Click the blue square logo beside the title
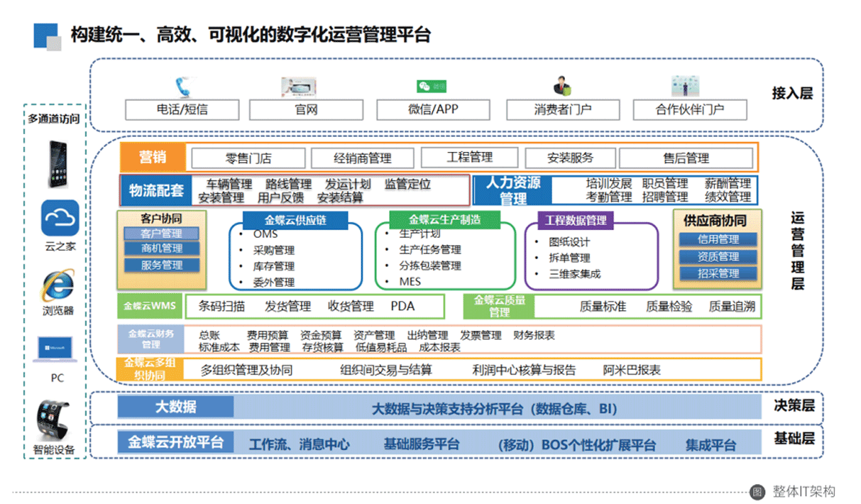The height and width of the screenshot is (504, 861). [48, 36]
